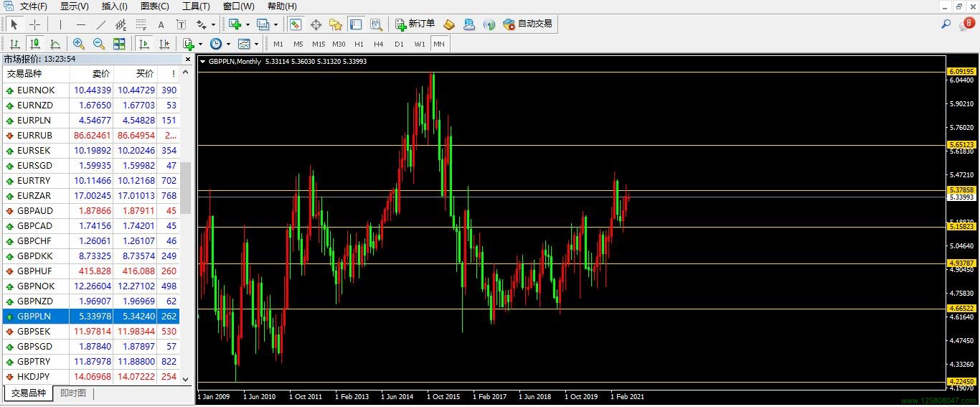Click the Market Watch scroll down arrow

(x=185, y=379)
